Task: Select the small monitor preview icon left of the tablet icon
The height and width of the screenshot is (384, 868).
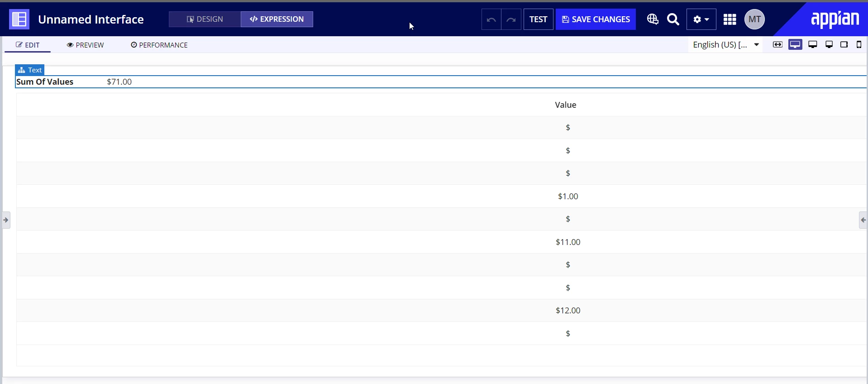Action: point(829,44)
